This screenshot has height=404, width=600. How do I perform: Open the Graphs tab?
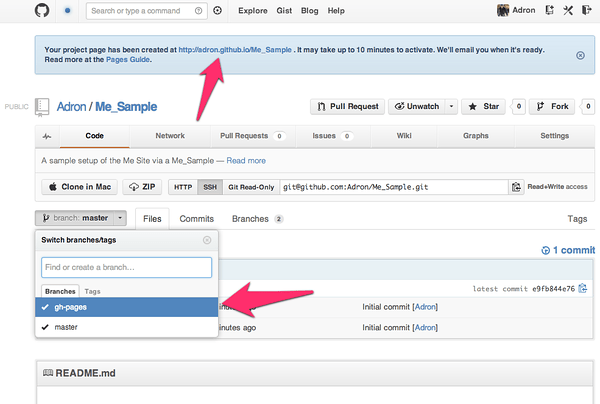pyautogui.click(x=476, y=136)
